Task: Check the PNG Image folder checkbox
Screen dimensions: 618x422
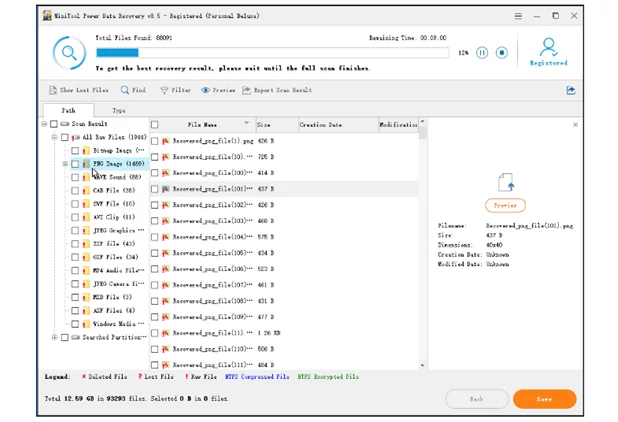Action: 75,164
